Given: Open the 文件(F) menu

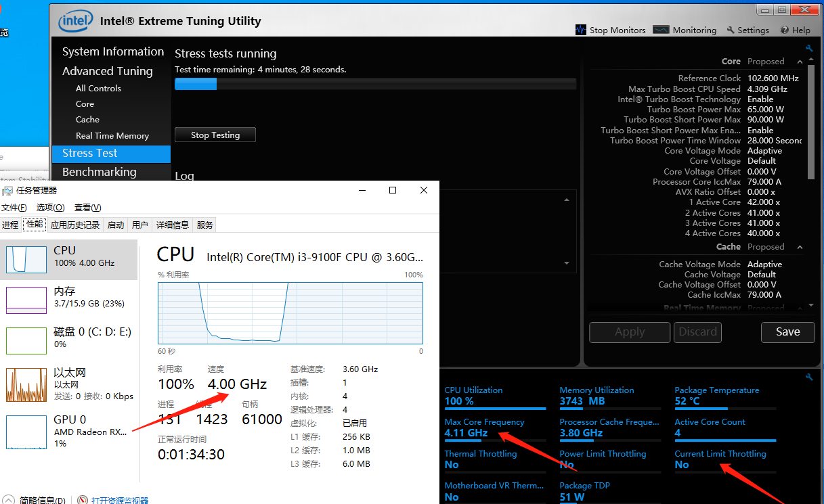Looking at the screenshot, I should click(x=14, y=208).
